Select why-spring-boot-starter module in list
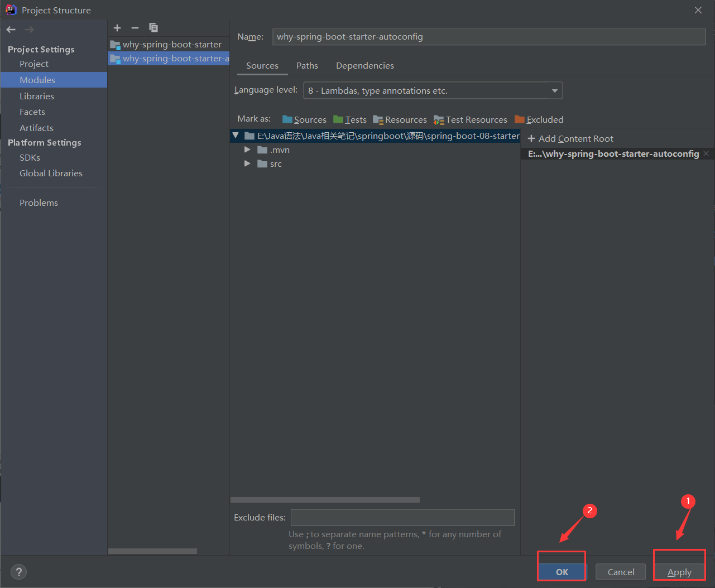 pyautogui.click(x=169, y=44)
